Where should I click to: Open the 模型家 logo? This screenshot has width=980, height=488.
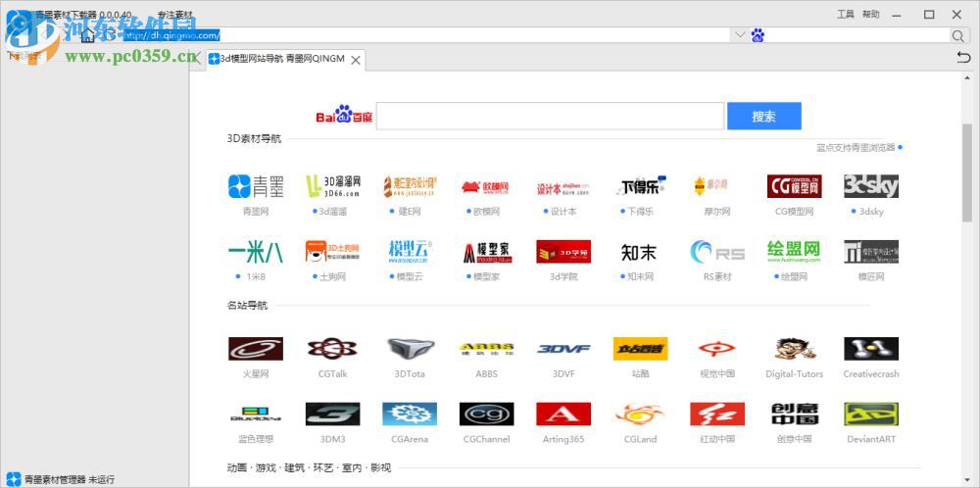486,251
